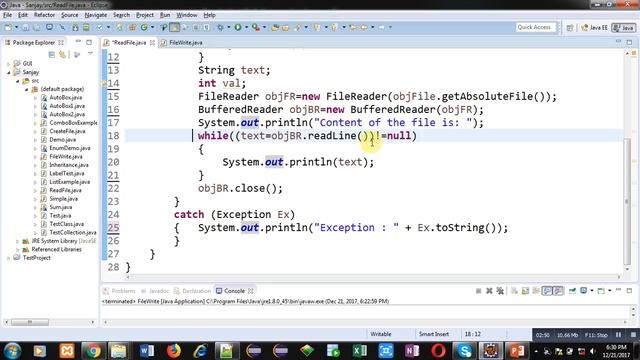640x360 pixels.
Task: Select TestCollection.java in Package Explorer
Action: coord(73,233)
